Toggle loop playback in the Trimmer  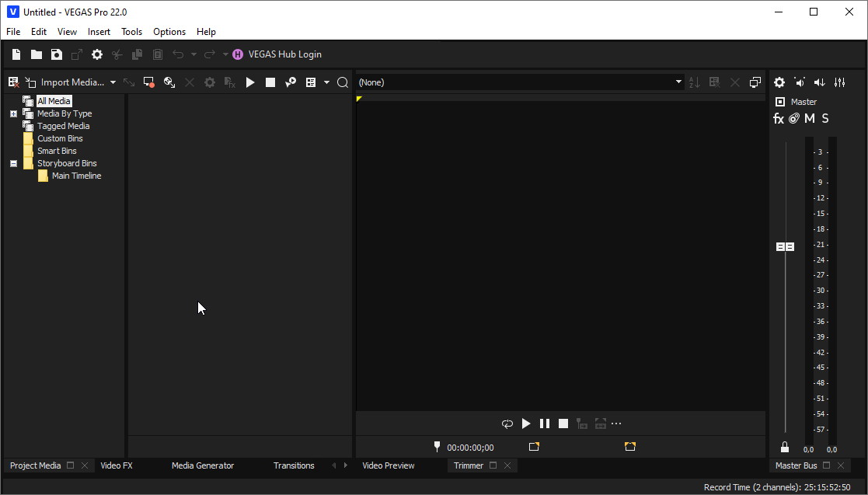507,424
